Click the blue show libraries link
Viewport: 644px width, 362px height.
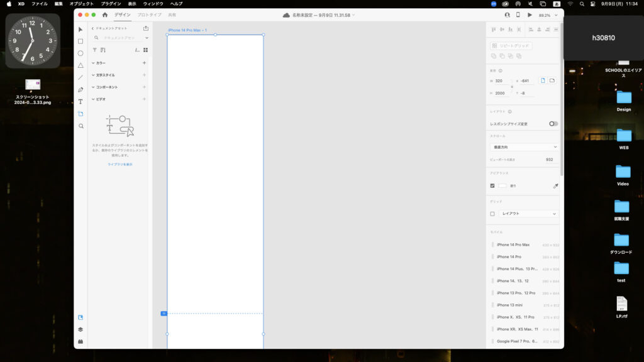120,165
